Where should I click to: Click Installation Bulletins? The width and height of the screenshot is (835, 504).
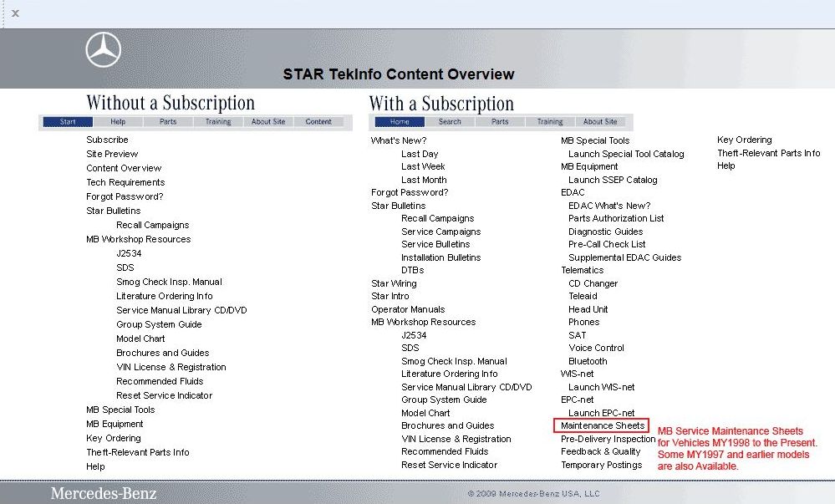tap(441, 257)
